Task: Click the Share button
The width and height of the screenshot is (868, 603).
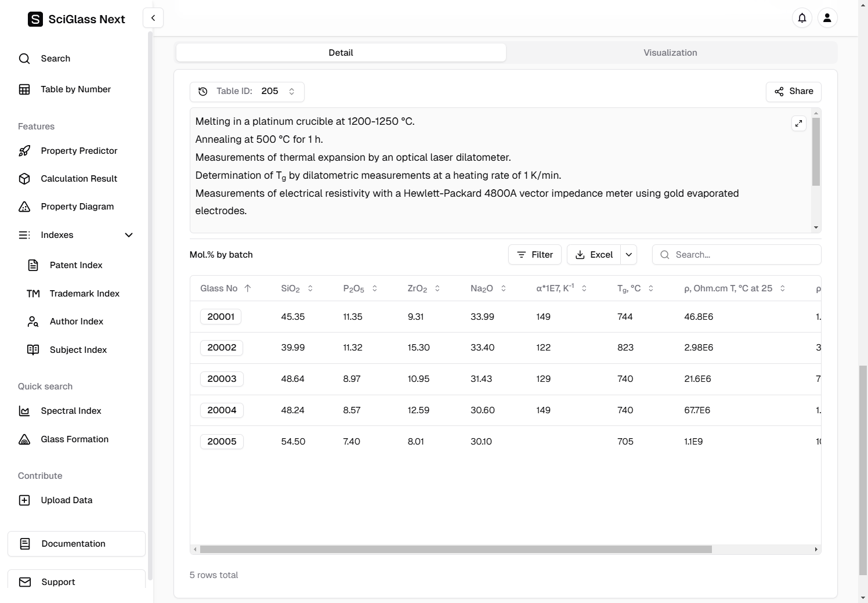Action: pyautogui.click(x=793, y=92)
